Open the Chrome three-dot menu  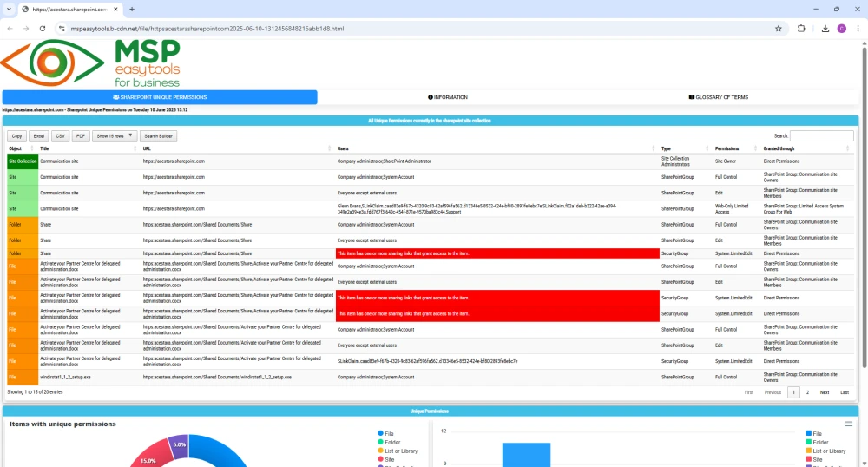858,29
